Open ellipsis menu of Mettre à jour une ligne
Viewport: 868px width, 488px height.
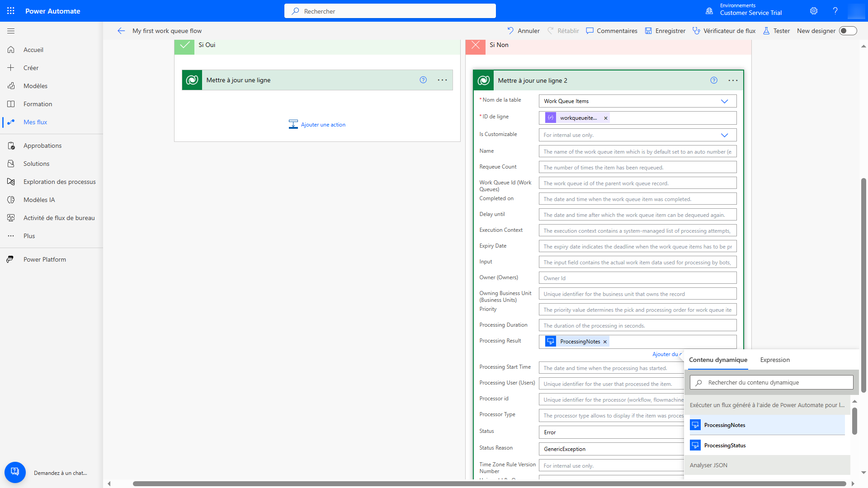click(442, 80)
